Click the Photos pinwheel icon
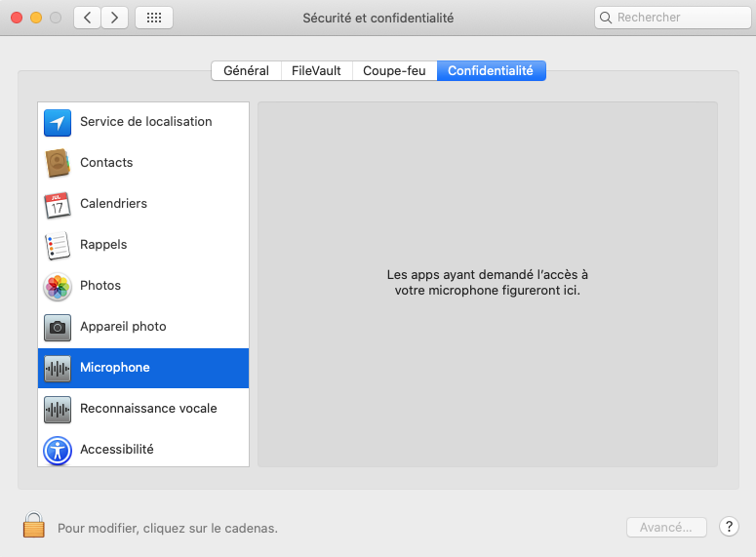The height and width of the screenshot is (557, 756). (x=58, y=286)
